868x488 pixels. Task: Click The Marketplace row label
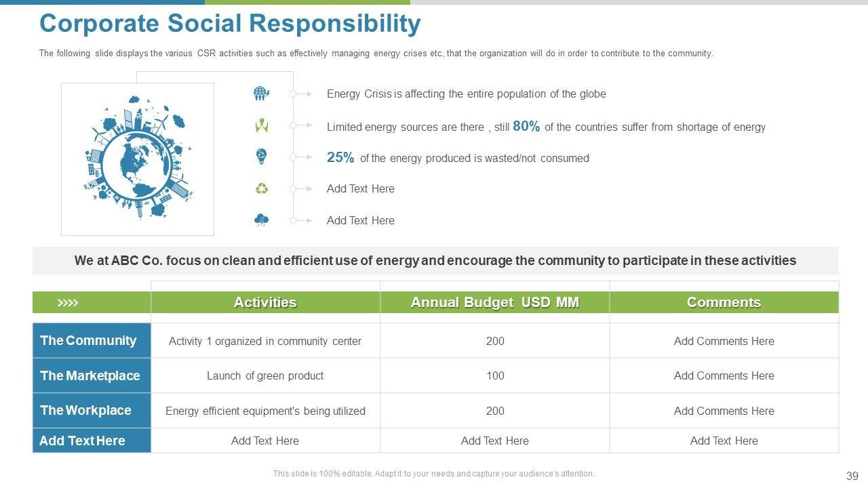point(90,375)
